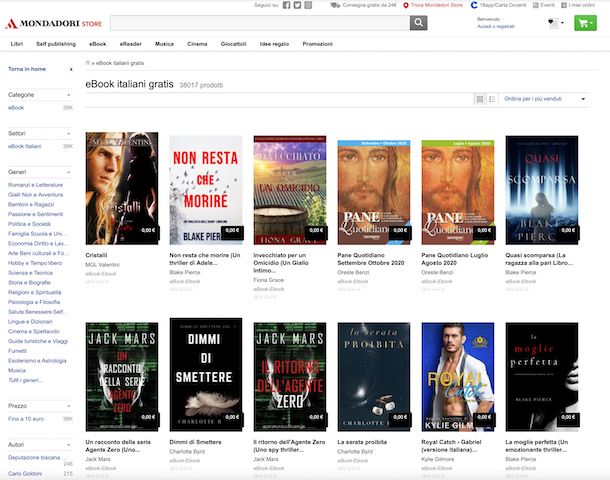The image size is (610, 480).
Task: Open the Royal Catch book cover
Action: click(x=458, y=377)
